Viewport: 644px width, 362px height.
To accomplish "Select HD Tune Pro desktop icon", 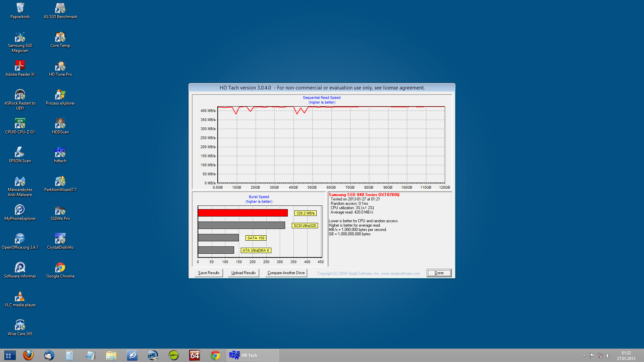I will (60, 69).
